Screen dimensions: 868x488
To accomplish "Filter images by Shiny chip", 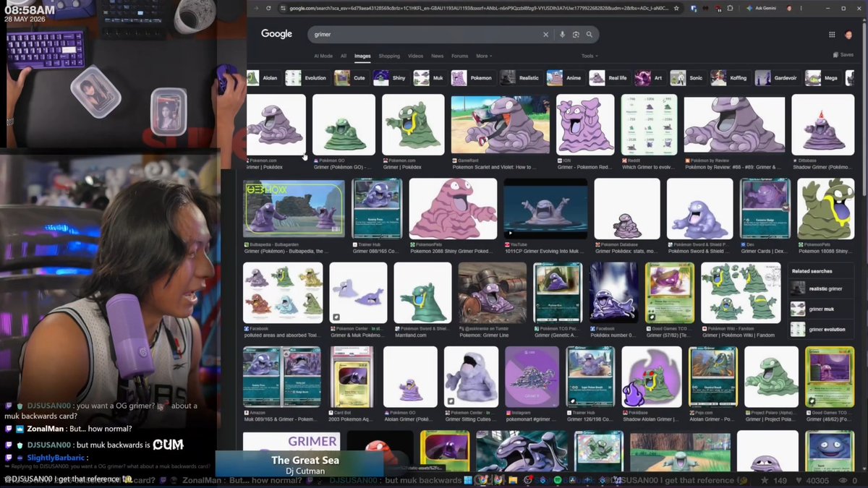I will point(391,78).
